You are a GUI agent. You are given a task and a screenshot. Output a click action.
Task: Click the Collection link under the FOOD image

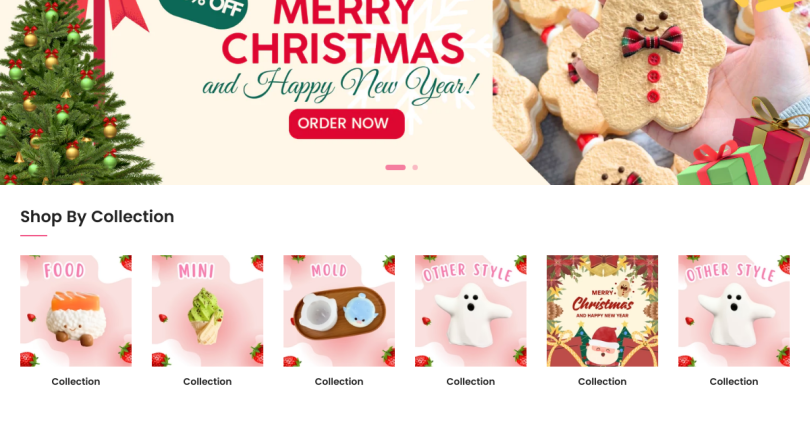click(76, 382)
